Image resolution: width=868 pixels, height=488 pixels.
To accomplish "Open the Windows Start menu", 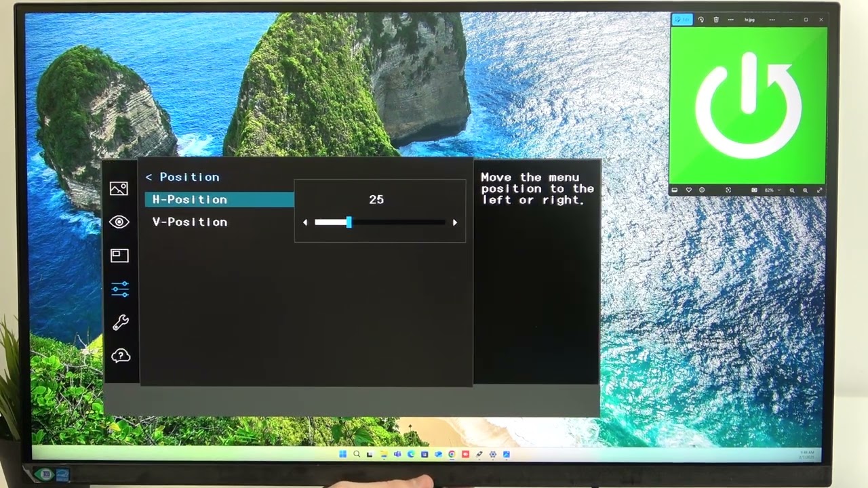I will coord(342,454).
